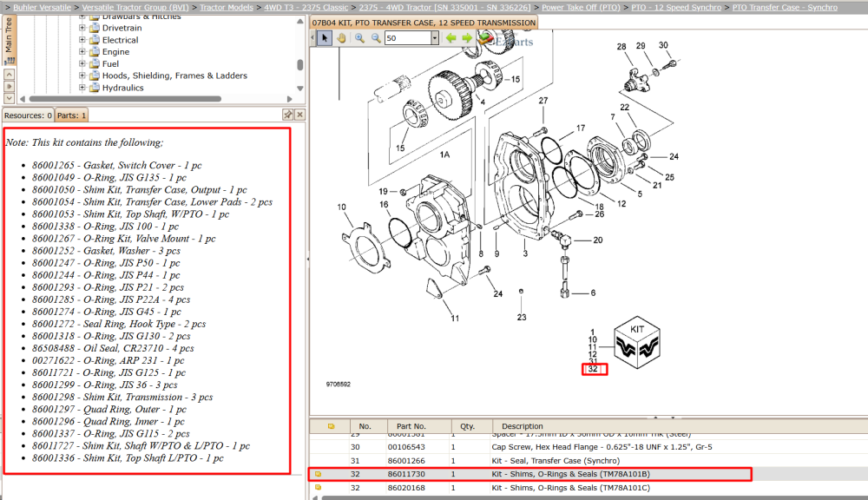The image size is (868, 500).
Task: Click note icon on row 86011730
Action: 318,474
